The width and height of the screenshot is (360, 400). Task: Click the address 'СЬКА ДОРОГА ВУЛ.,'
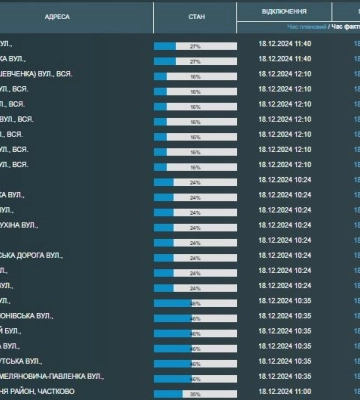31,256
